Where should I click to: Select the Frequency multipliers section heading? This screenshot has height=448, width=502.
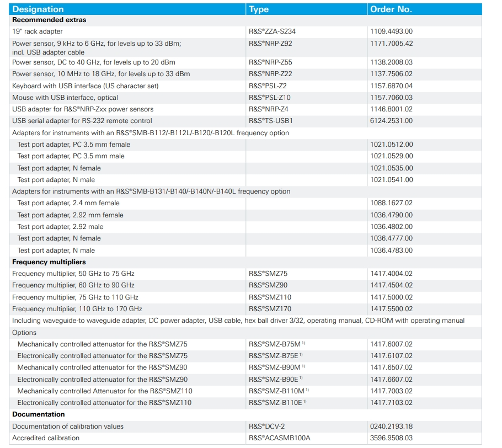(49, 262)
